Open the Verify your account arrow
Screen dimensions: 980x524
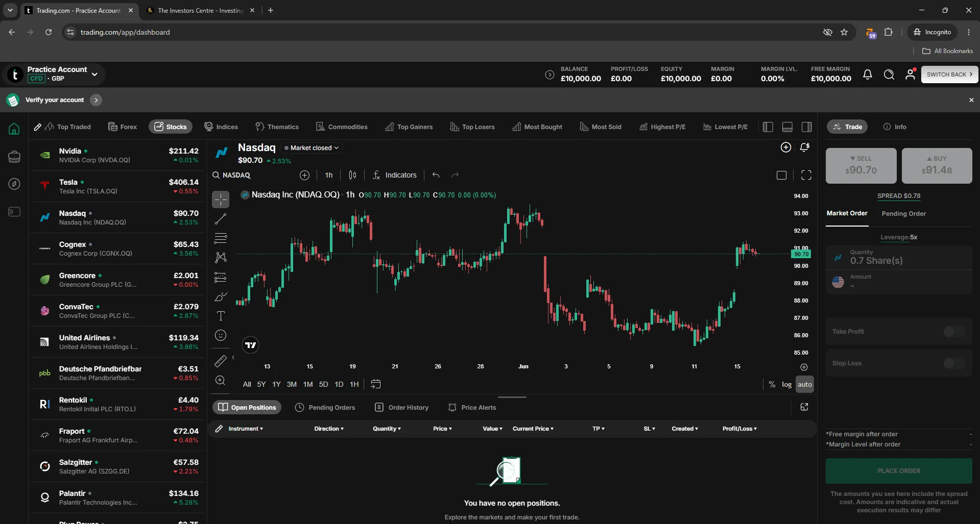pos(96,100)
